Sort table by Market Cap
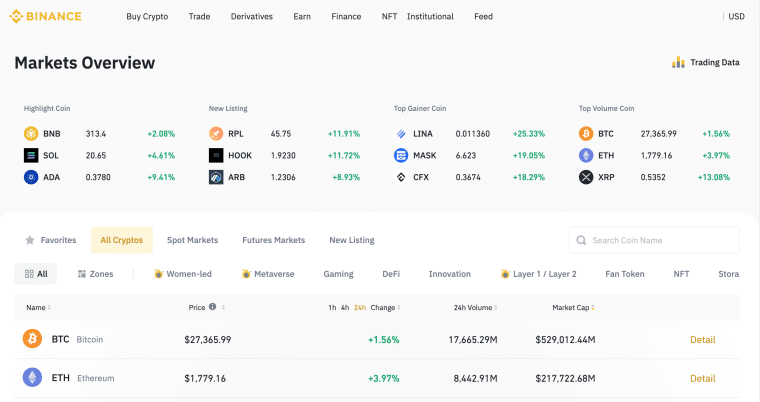This screenshot has width=760, height=402. (x=578, y=307)
